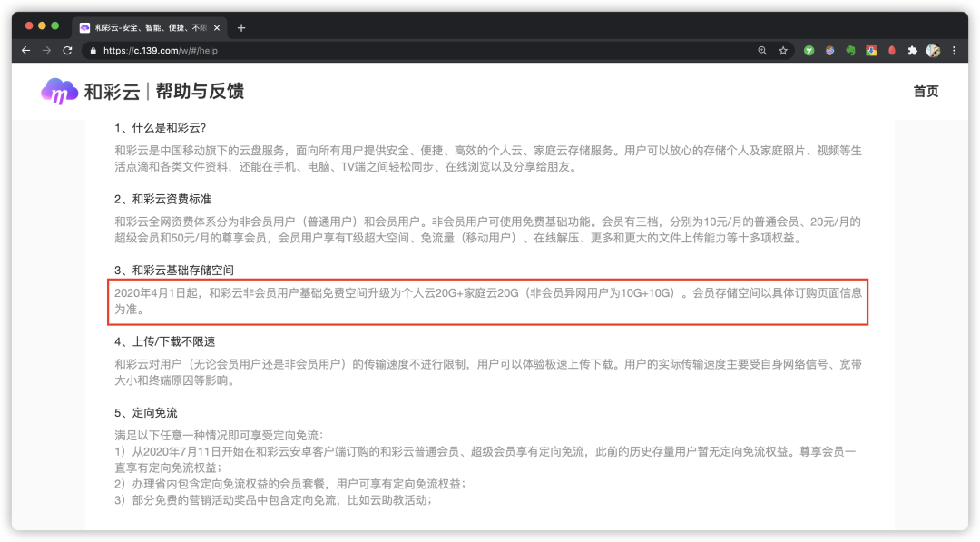Reload the page with refresh icon
980x542 pixels.
(x=67, y=51)
